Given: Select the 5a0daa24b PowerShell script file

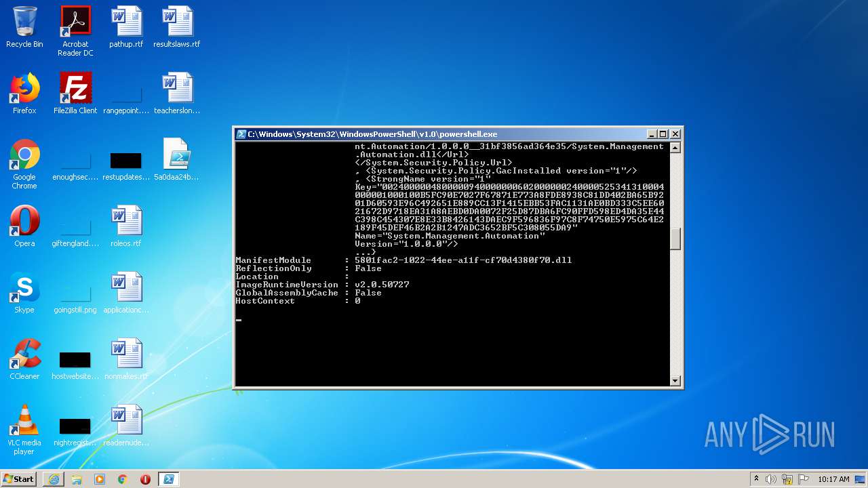Looking at the screenshot, I should coord(177,160).
